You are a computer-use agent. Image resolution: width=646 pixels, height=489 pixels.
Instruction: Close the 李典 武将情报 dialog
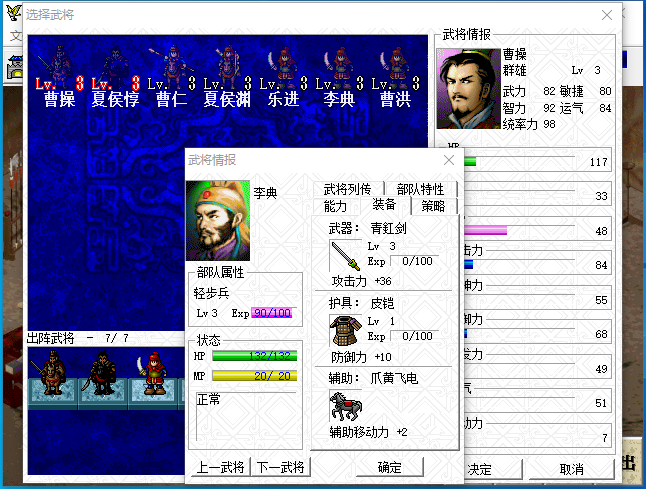[449, 160]
